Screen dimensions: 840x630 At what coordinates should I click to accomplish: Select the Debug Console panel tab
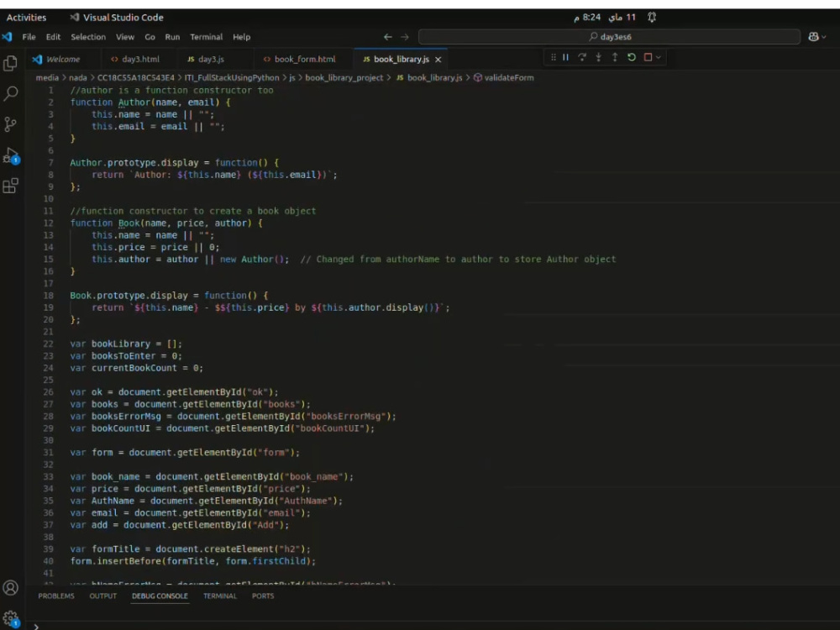(x=160, y=596)
